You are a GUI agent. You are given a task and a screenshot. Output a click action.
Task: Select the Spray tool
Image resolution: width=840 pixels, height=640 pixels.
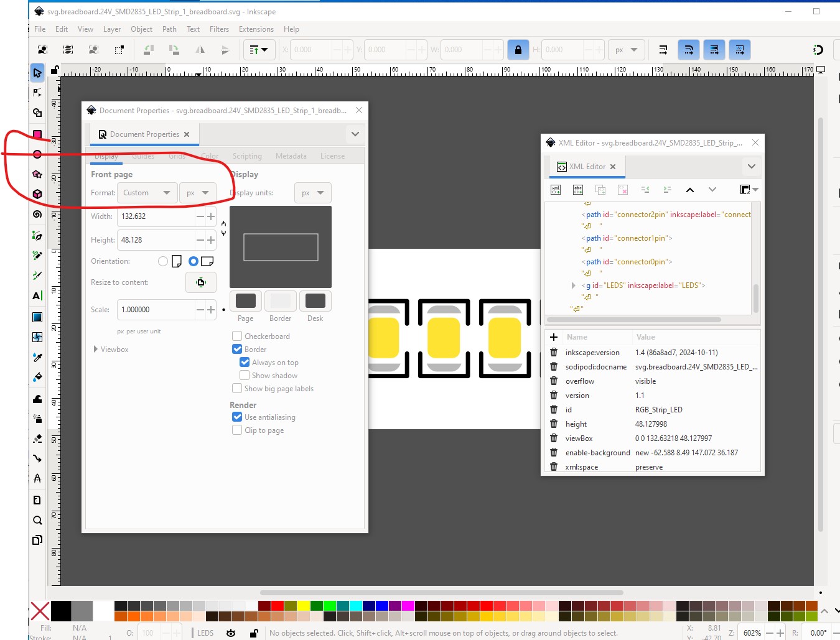tap(37, 419)
